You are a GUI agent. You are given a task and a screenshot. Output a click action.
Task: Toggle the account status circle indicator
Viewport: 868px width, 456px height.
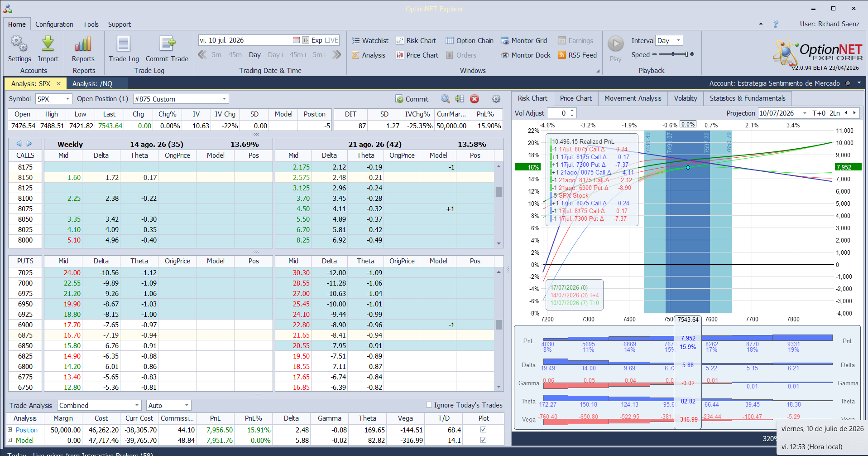pyautogui.click(x=848, y=83)
